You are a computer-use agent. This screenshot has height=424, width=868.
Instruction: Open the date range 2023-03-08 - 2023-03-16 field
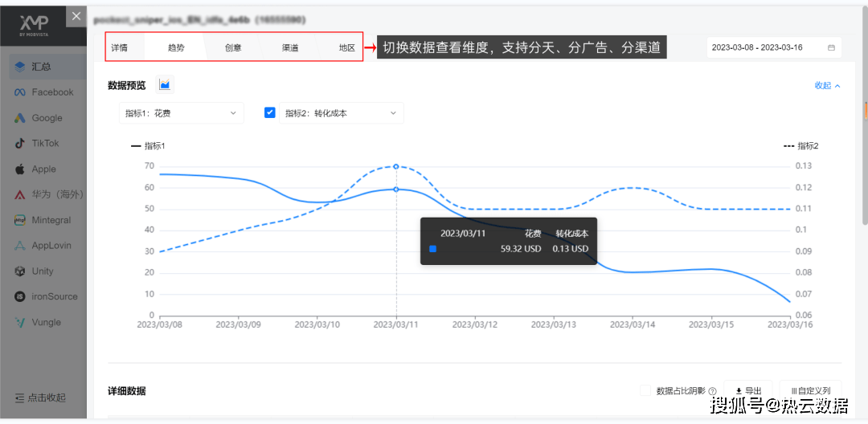(774, 47)
